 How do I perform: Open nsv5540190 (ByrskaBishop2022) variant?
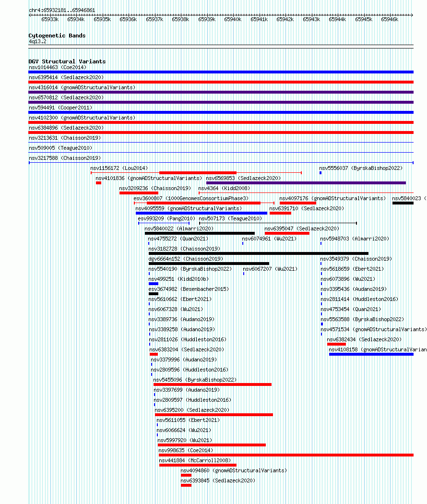(x=190, y=269)
